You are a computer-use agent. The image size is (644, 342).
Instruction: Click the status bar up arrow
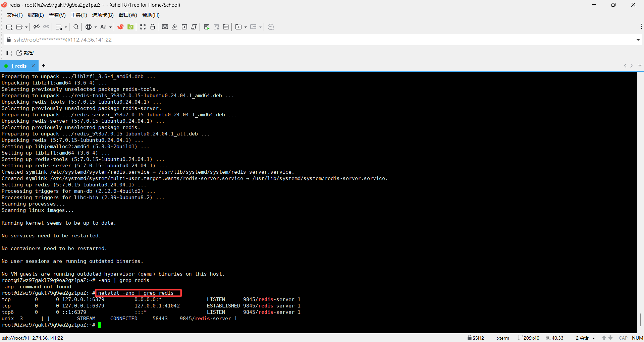pyautogui.click(x=604, y=338)
